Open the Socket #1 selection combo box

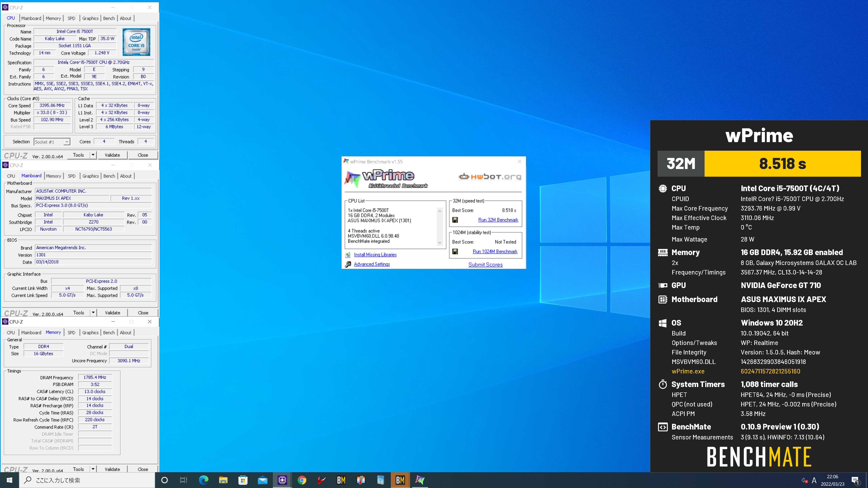click(52, 142)
